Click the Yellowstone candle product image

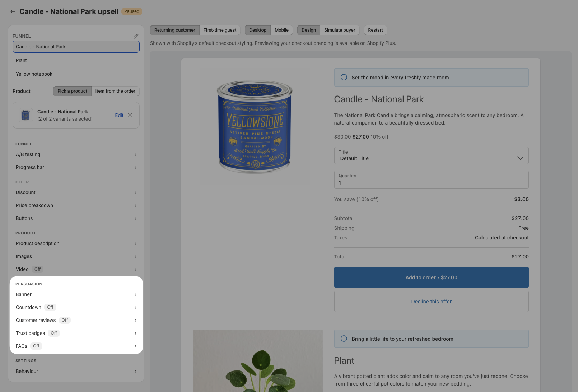255,126
